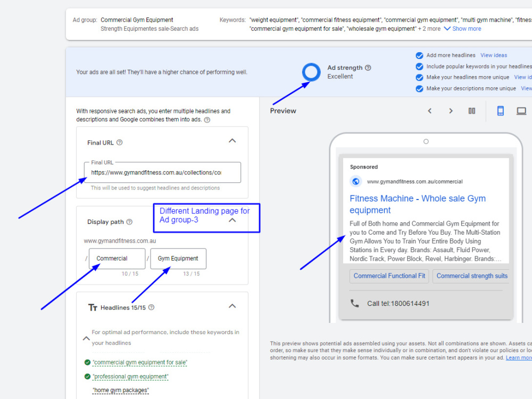This screenshot has width=532, height=399.
Task: Open help icon beside Headlines 15/15
Action: (x=151, y=307)
